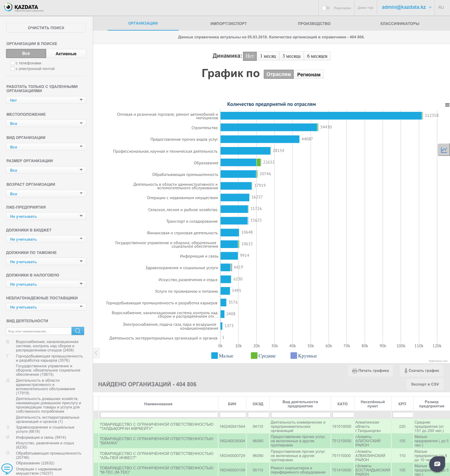Screen dimensions: 450x476
Task: Click download arrow icon in Скачать график
Action: click(x=406, y=371)
